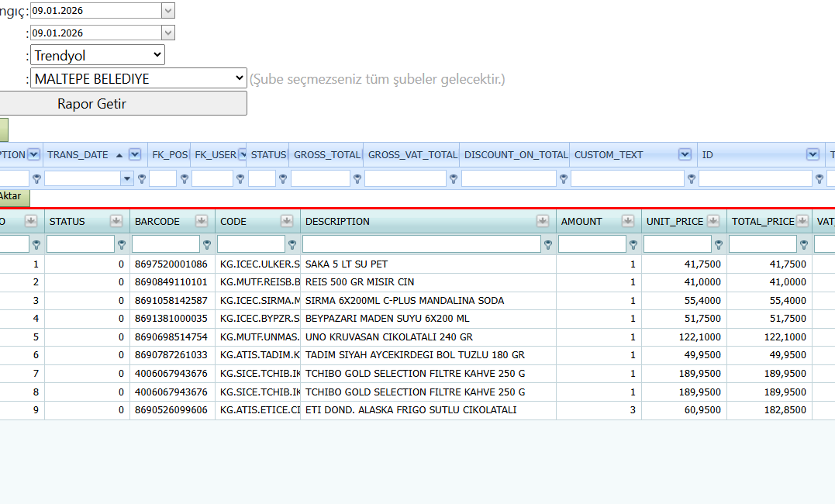Click funnel icon beside CODE filter
The image size is (835, 504).
(x=292, y=244)
